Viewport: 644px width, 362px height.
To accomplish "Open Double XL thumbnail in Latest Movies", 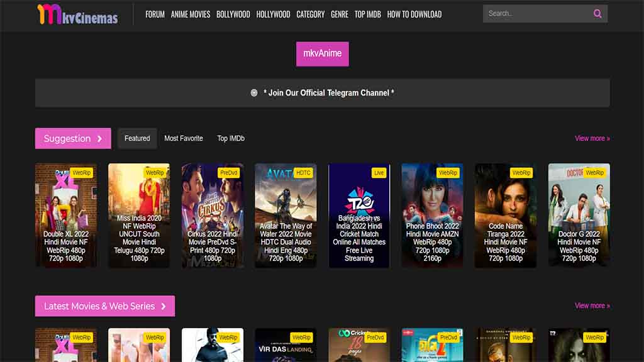I will point(65,345).
